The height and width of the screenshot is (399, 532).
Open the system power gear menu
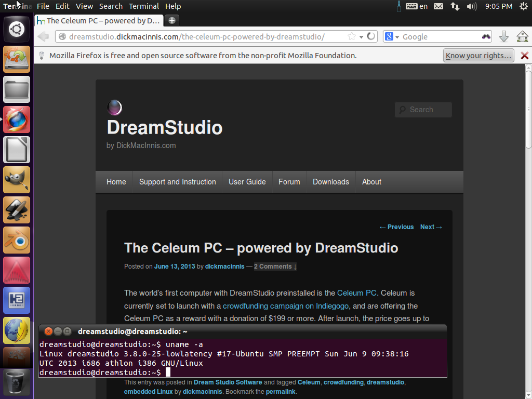pos(524,6)
